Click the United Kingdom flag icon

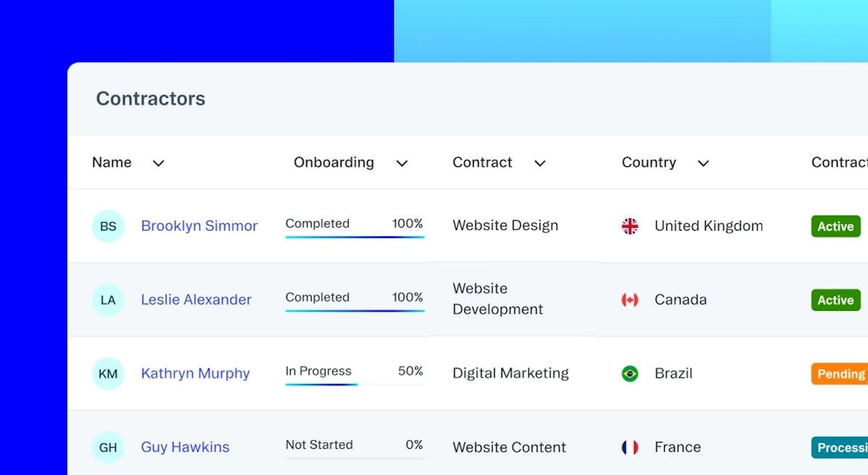(x=629, y=226)
